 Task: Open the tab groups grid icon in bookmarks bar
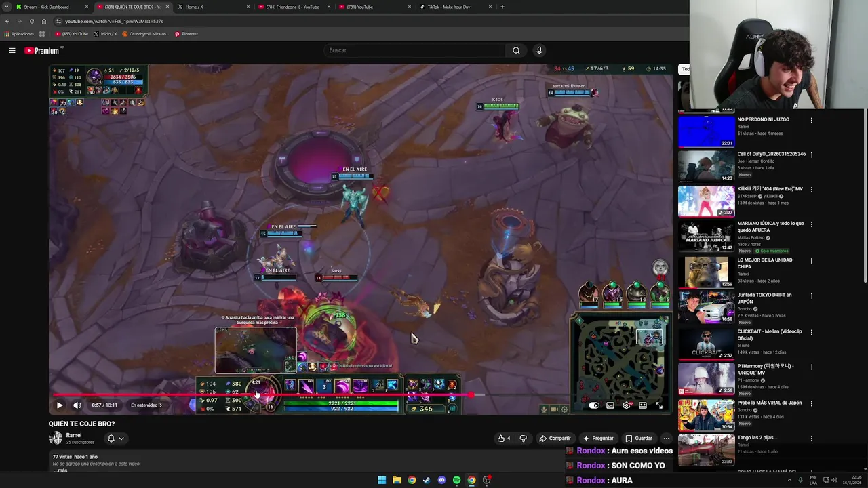(42, 34)
